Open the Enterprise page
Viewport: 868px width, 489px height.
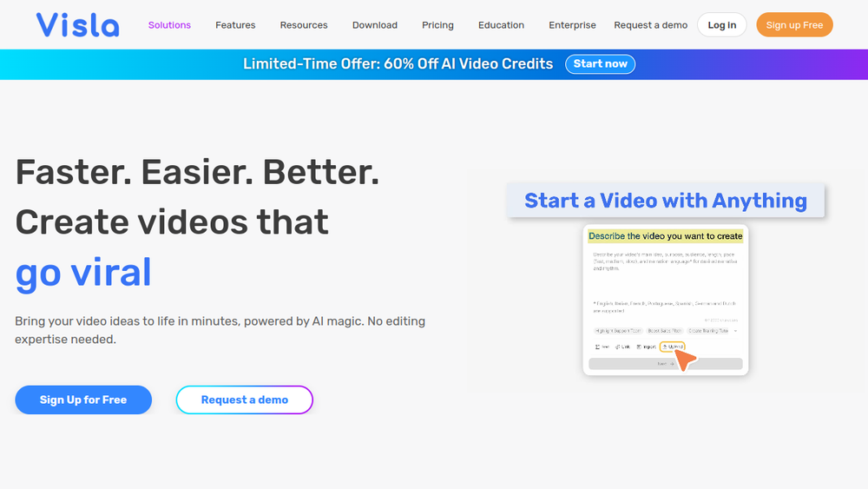[572, 25]
